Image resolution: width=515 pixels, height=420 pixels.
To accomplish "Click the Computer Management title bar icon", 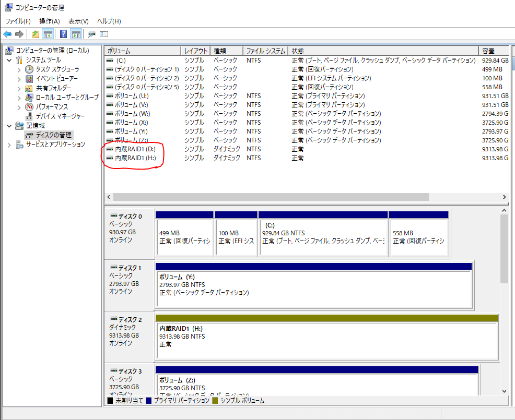I will point(8,7).
